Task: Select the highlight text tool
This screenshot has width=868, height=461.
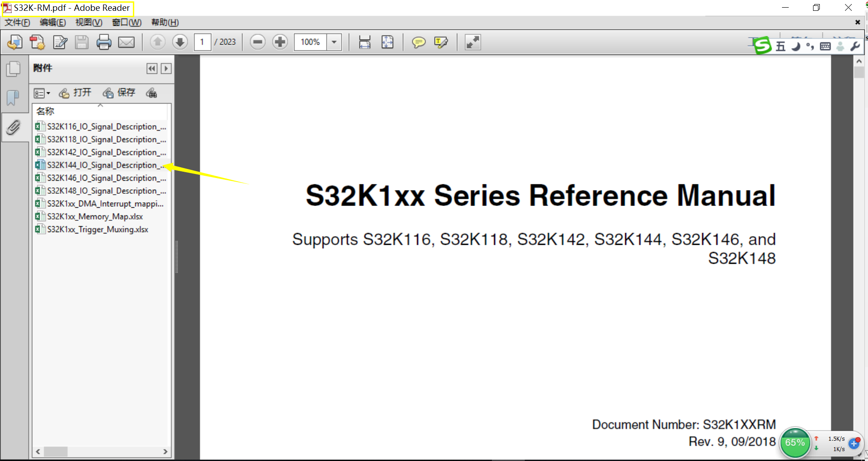Action: (441, 42)
